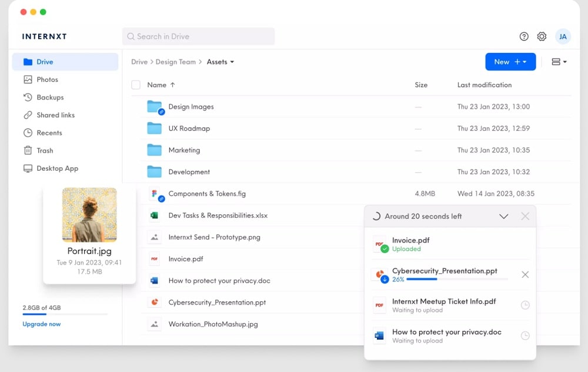Click the Last modification column header

[484, 85]
